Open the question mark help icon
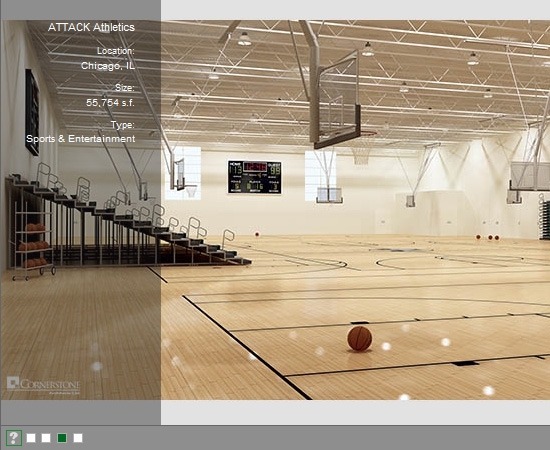 (x=14, y=438)
